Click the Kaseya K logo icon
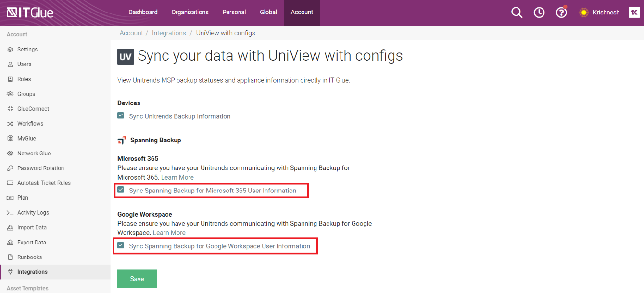This screenshot has height=295, width=644. pos(634,13)
